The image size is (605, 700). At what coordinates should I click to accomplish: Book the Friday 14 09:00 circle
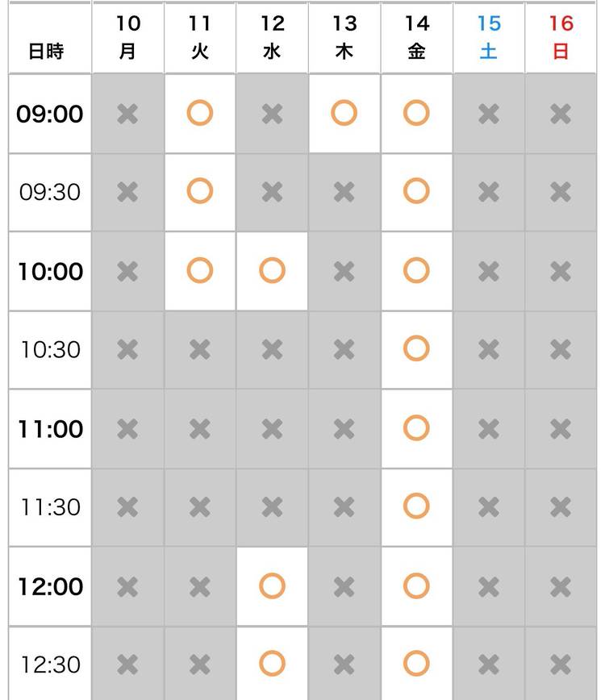(x=416, y=113)
